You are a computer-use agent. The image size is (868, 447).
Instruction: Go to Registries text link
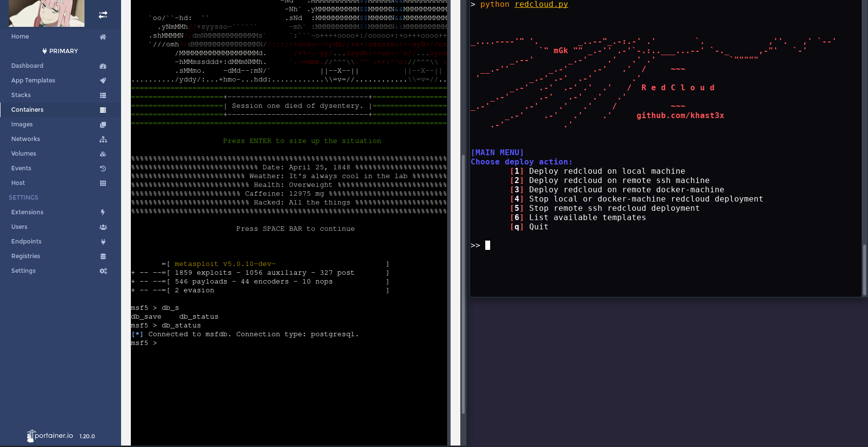coord(25,256)
